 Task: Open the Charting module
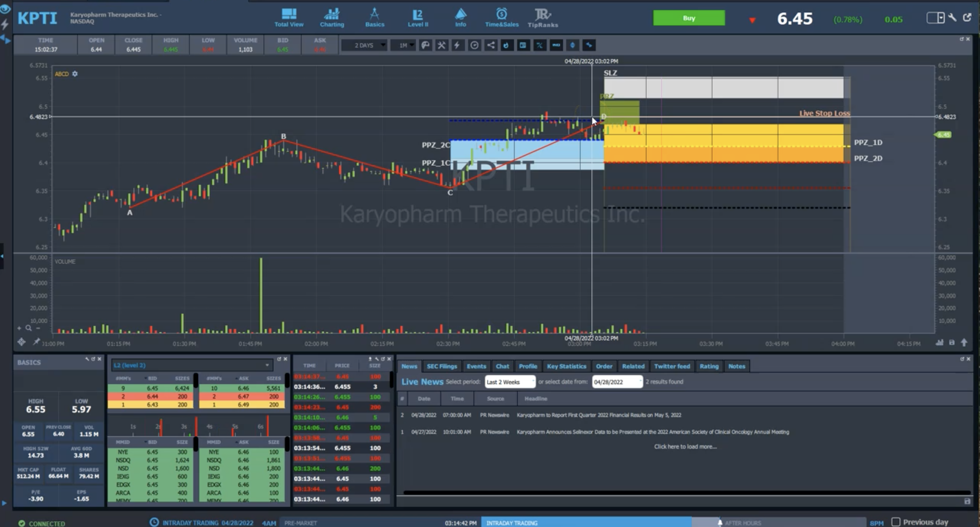(332, 17)
